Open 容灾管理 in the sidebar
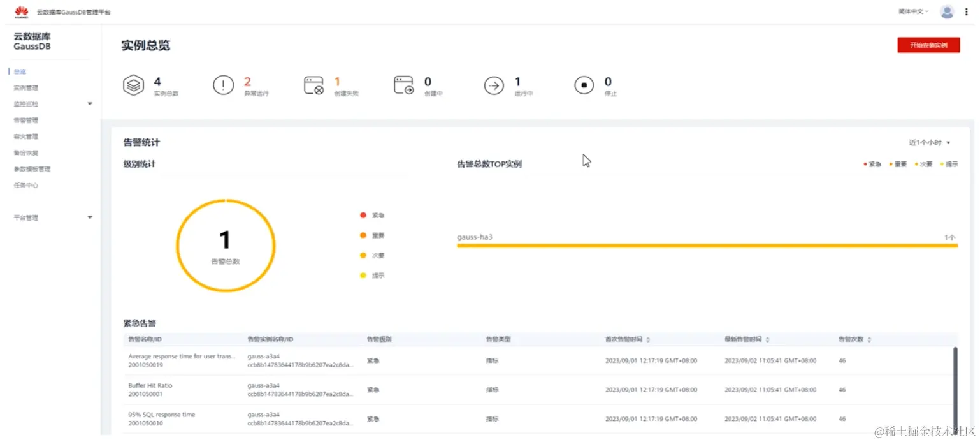Viewport: 980px width, 442px height. (26, 136)
